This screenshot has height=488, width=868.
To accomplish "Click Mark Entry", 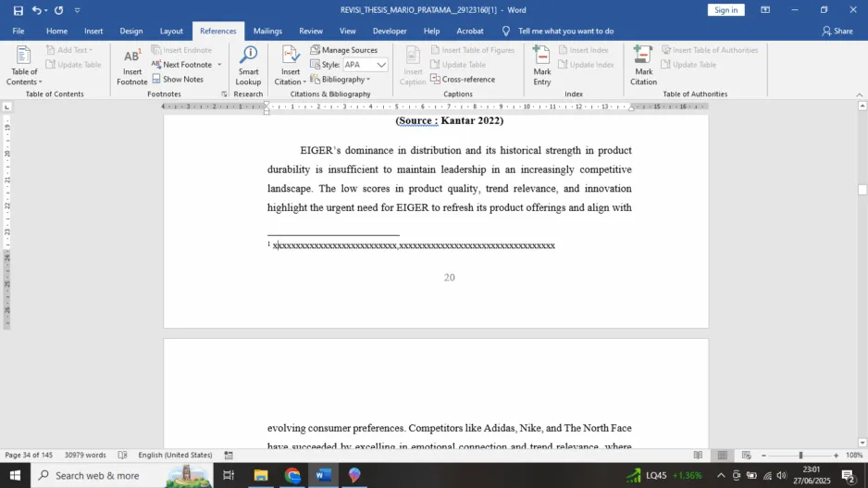I will click(x=542, y=66).
